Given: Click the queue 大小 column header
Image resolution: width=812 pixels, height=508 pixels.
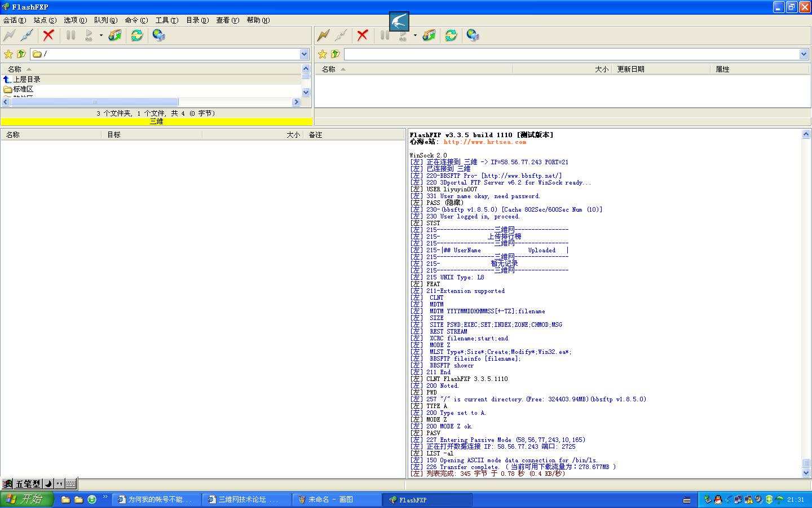Looking at the screenshot, I should 253,135.
